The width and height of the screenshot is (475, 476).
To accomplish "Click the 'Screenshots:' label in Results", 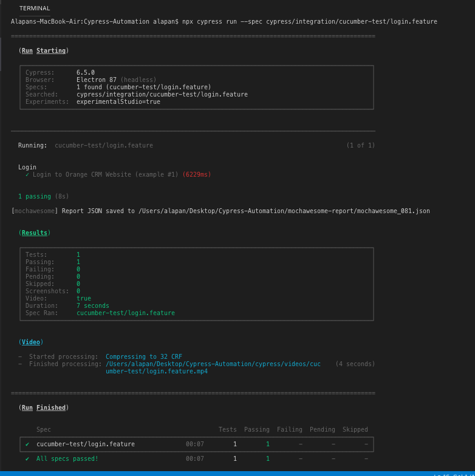I will pyautogui.click(x=47, y=291).
